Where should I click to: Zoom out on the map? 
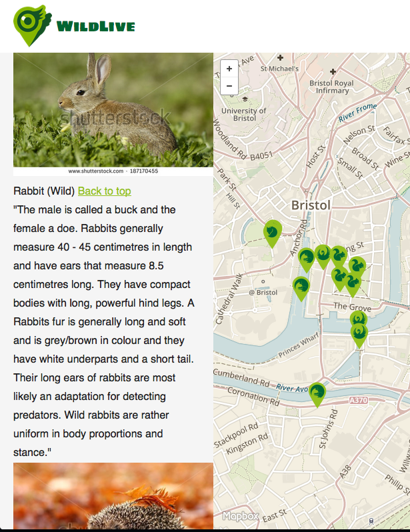pos(229,86)
